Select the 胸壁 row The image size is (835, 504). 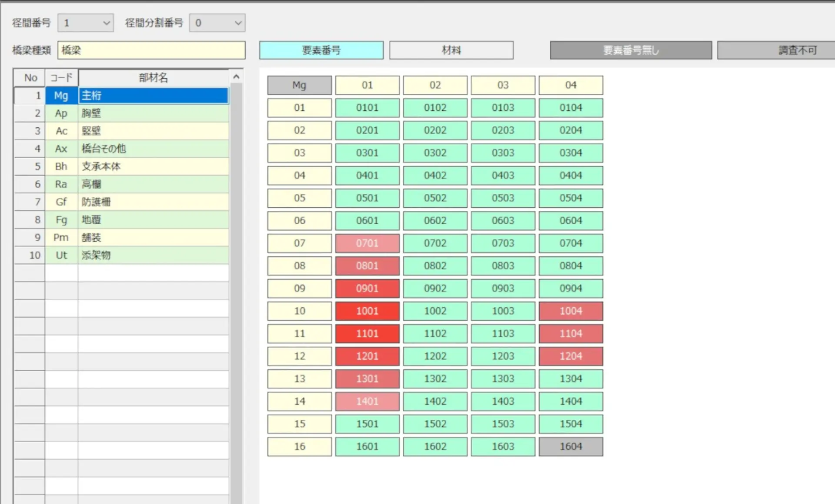[121, 113]
